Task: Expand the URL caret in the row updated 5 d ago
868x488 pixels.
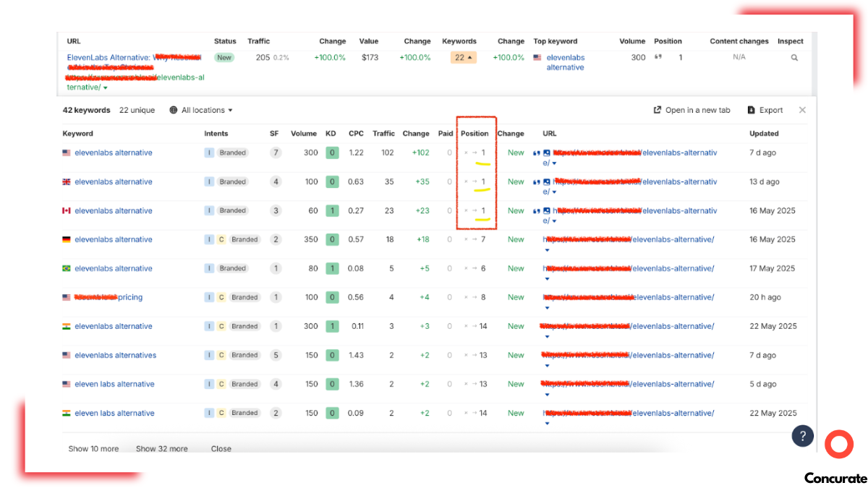Action: click(547, 394)
